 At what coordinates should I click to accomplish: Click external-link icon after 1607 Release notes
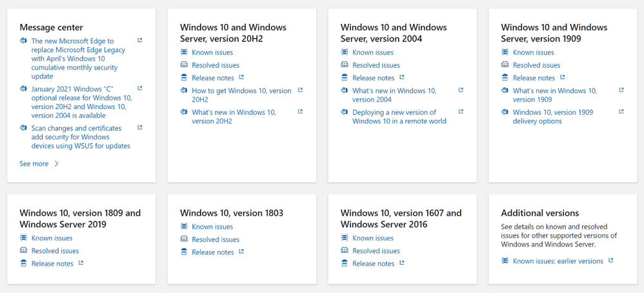(x=402, y=263)
